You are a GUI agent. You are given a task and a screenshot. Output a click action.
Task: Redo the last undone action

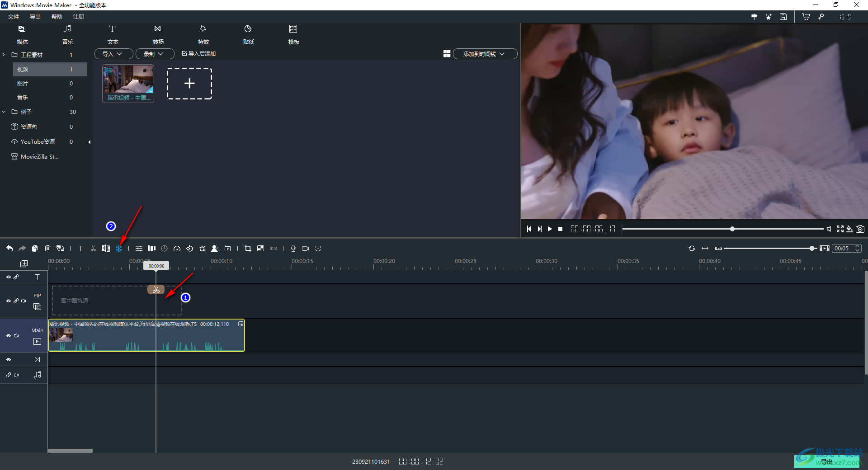pos(22,248)
